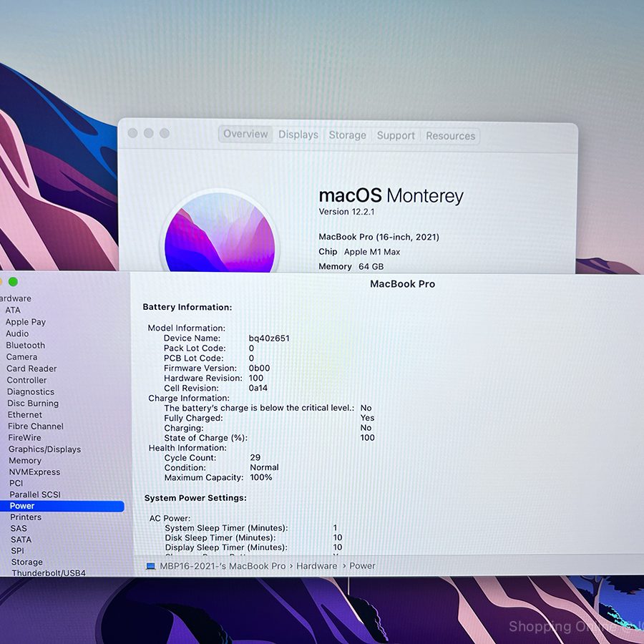Click "MBP16-2021-'s MacBook Pro" in the path bar

click(x=223, y=566)
